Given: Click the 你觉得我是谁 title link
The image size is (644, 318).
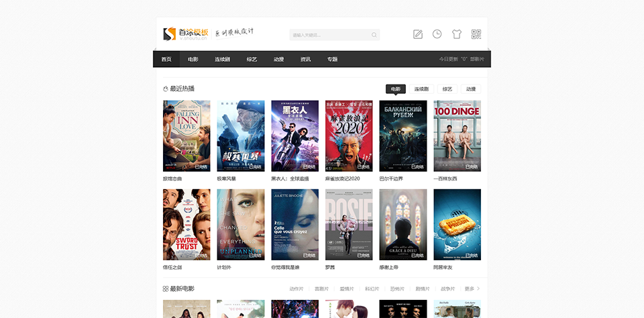Looking at the screenshot, I should pos(286,268).
